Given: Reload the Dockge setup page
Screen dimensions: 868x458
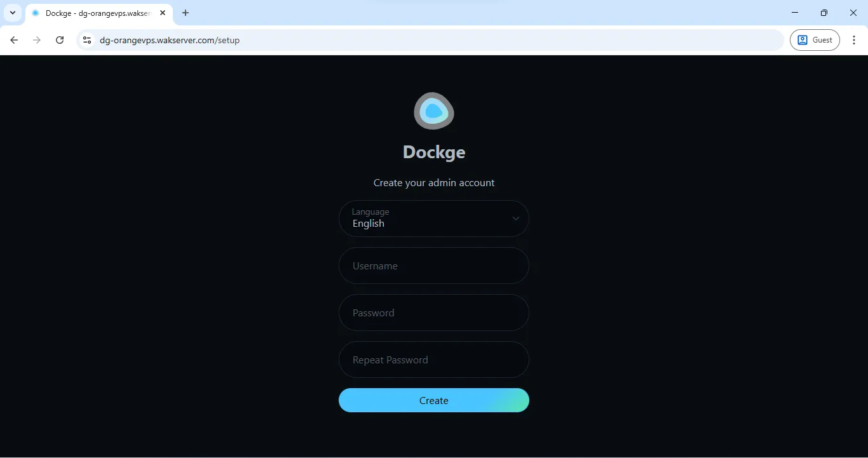Looking at the screenshot, I should click(60, 39).
